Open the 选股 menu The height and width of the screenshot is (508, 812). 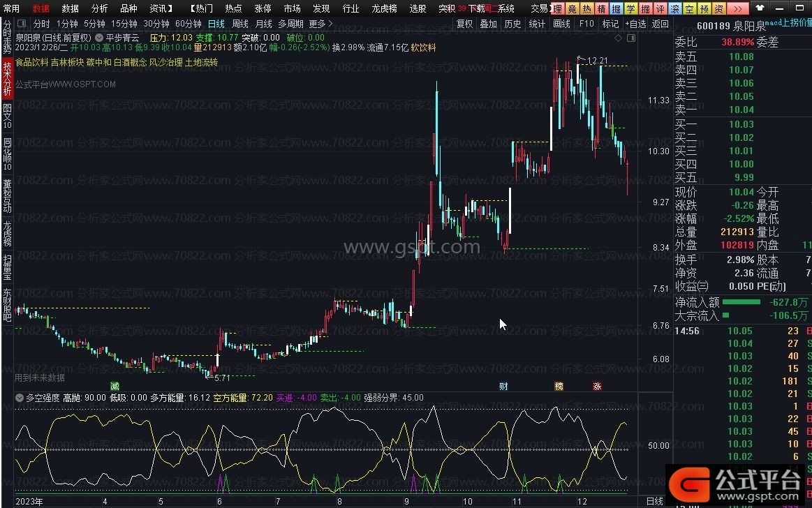click(418, 8)
